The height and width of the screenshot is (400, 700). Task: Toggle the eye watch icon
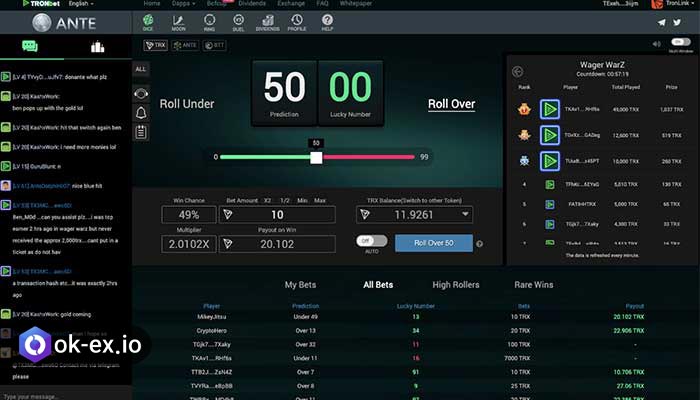point(141,94)
